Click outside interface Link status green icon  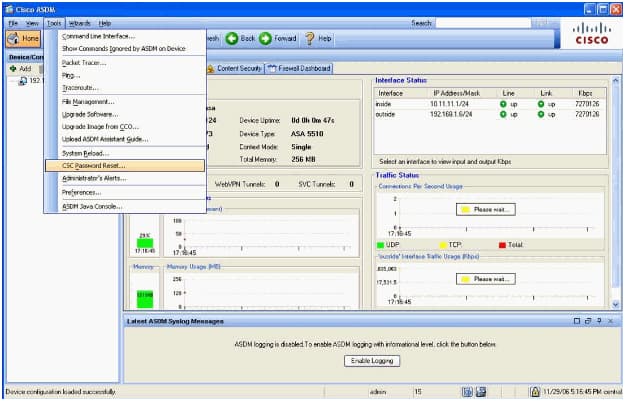click(541, 114)
